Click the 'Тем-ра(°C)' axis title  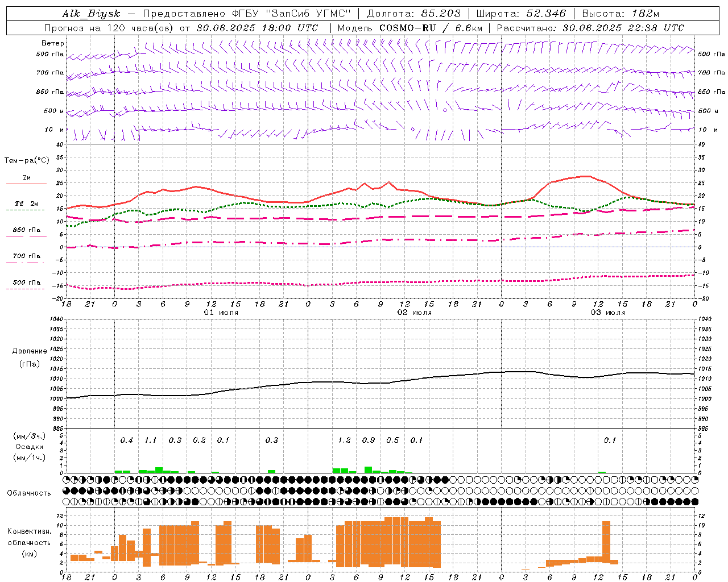pos(27,161)
